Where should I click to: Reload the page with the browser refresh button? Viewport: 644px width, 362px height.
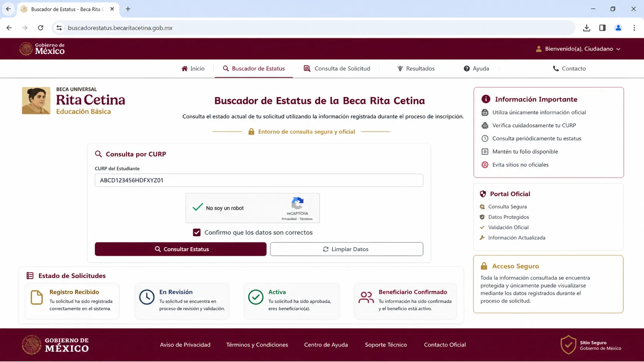pyautogui.click(x=40, y=28)
